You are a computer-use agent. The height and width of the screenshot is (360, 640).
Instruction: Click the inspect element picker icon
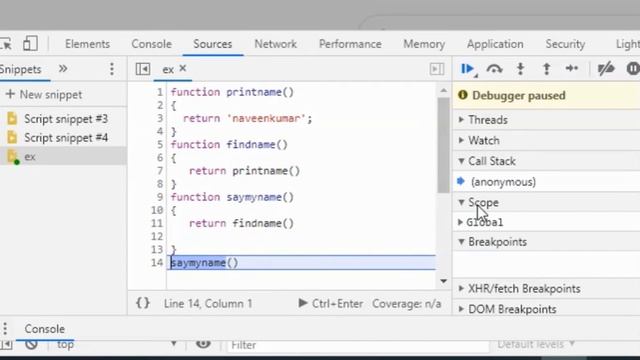click(6, 44)
